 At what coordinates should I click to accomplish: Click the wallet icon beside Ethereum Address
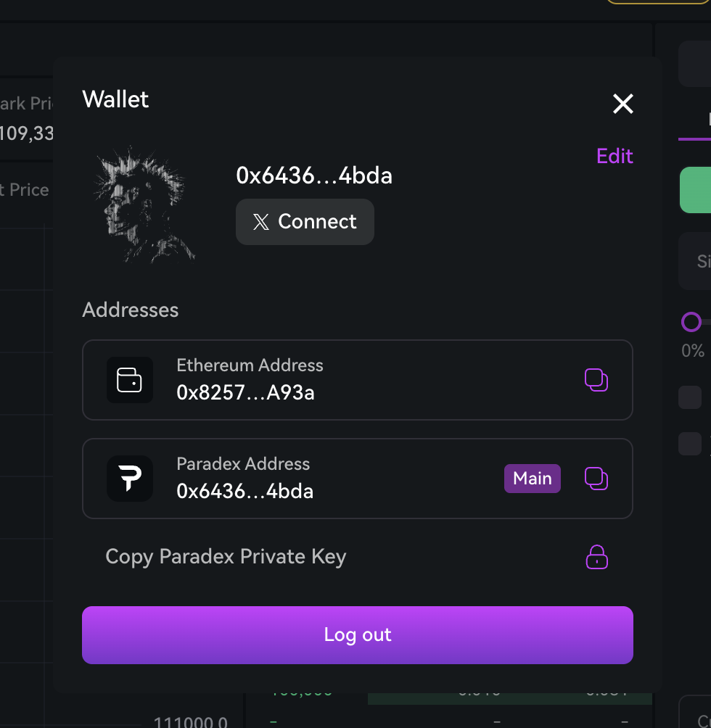point(130,380)
